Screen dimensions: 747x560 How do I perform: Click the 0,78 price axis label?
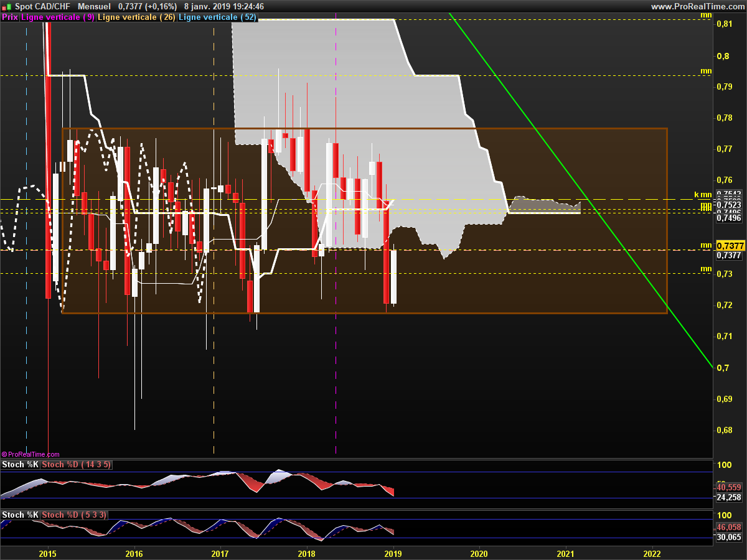[x=724, y=118]
